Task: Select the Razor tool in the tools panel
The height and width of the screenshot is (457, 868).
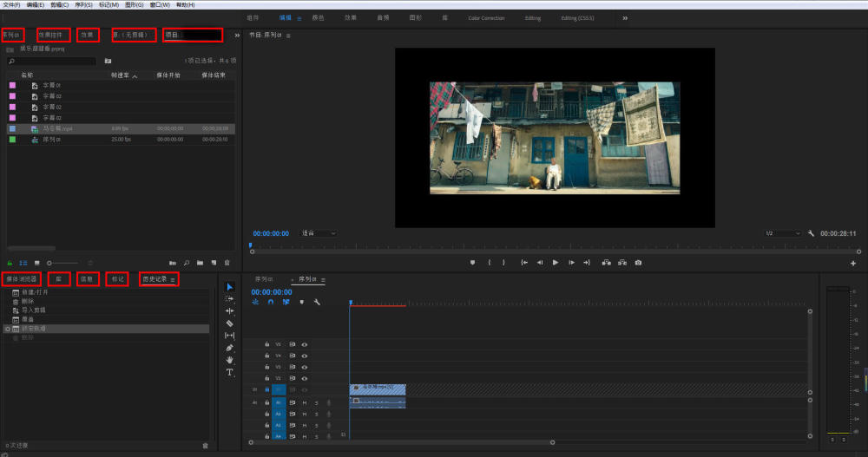Action: coord(230,323)
